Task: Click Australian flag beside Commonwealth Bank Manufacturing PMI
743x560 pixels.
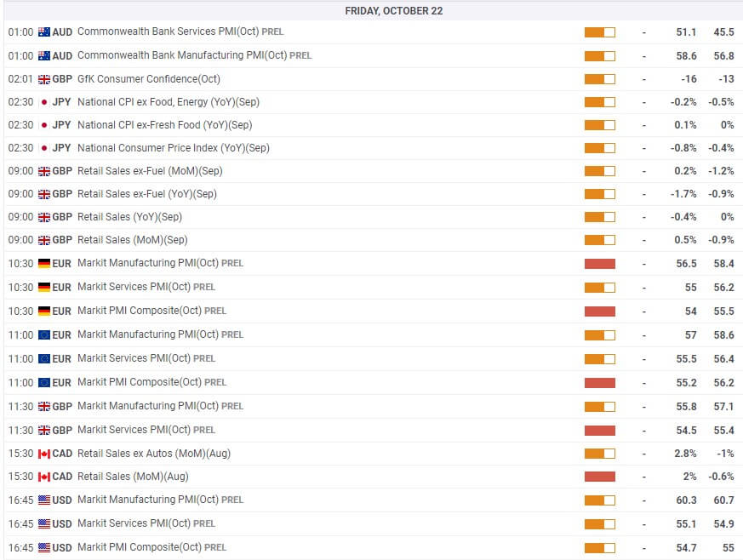Action: point(44,56)
